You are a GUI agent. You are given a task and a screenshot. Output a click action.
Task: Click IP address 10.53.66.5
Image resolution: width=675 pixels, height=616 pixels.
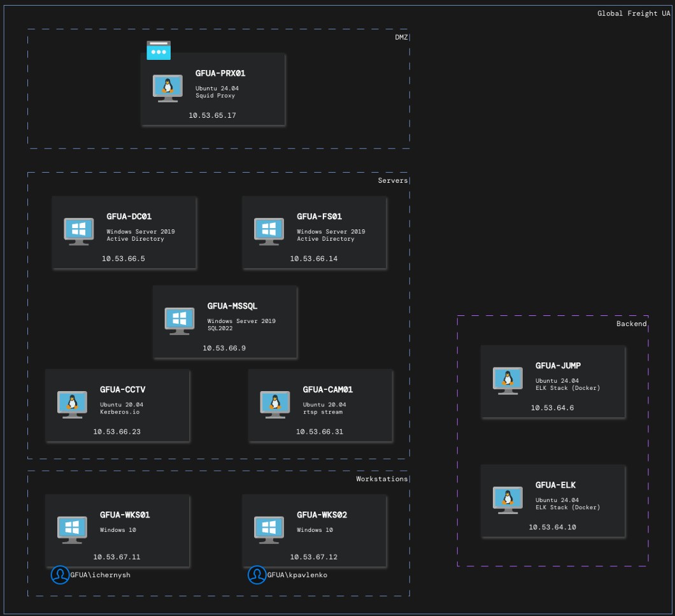pos(124,259)
